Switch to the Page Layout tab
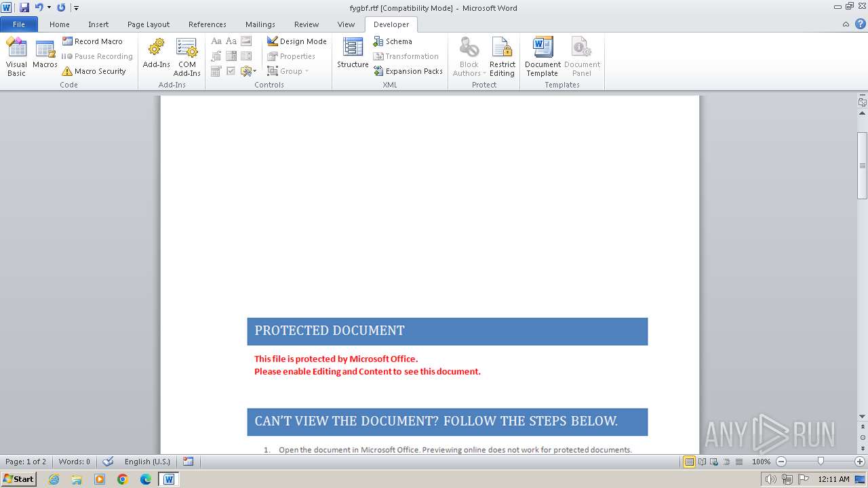This screenshot has width=868, height=488. point(149,24)
